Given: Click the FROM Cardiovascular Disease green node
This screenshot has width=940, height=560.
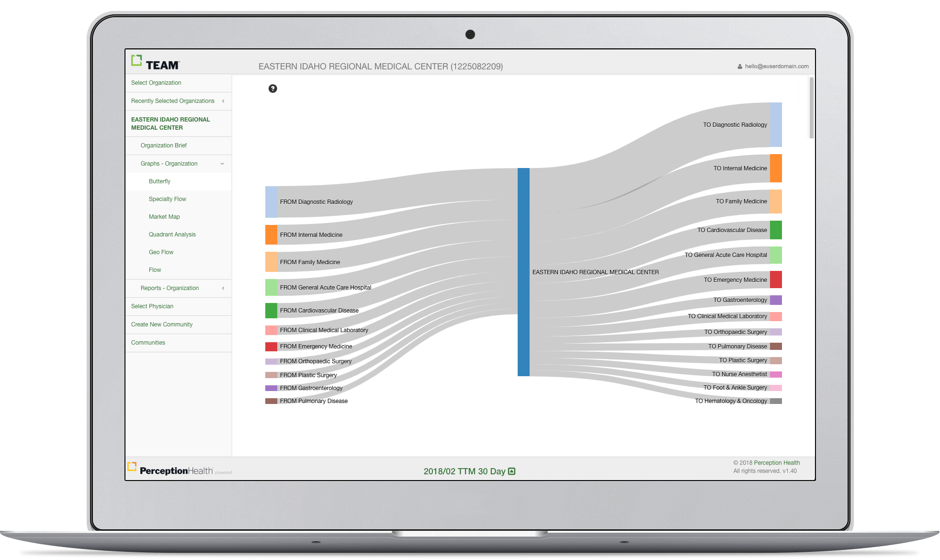Looking at the screenshot, I should [x=271, y=311].
